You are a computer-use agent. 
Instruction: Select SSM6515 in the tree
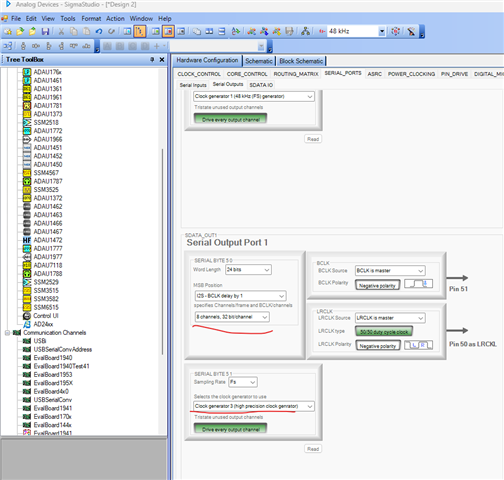(46, 307)
